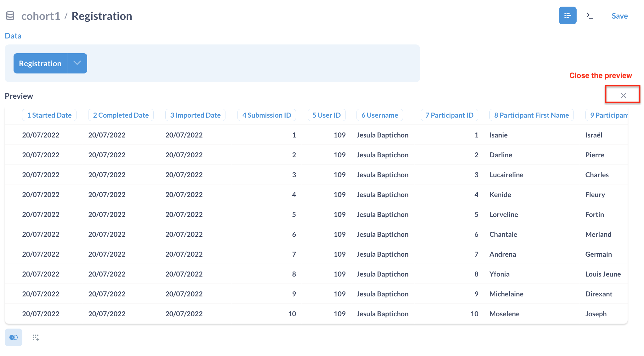This screenshot has width=644, height=356.
Task: Open the Imported Date column options
Action: tap(195, 115)
